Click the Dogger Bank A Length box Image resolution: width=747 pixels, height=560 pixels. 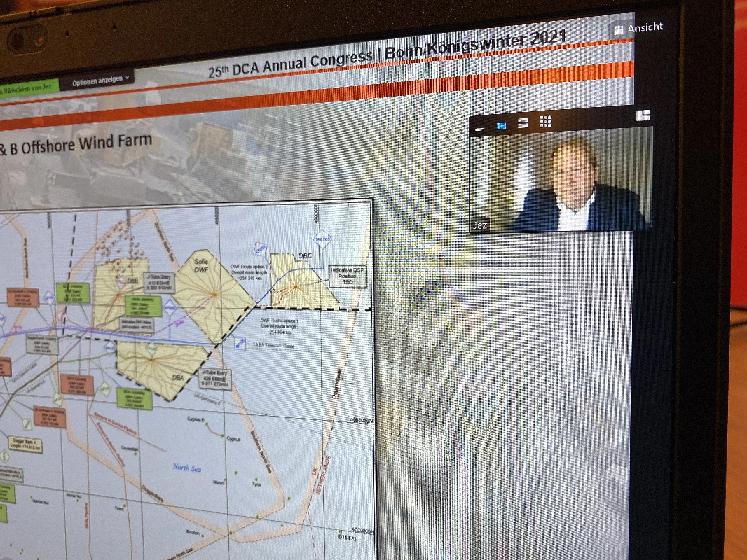click(25, 444)
